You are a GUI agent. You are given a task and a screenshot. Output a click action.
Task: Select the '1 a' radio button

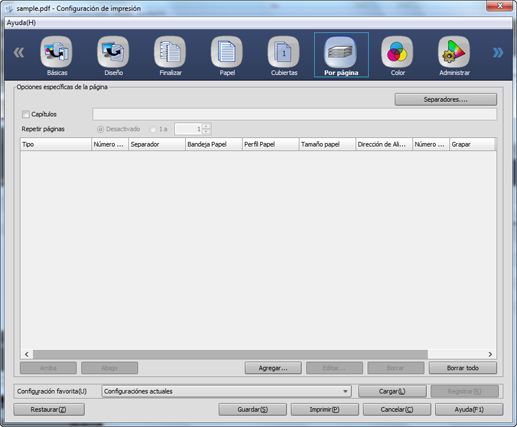[x=153, y=129]
